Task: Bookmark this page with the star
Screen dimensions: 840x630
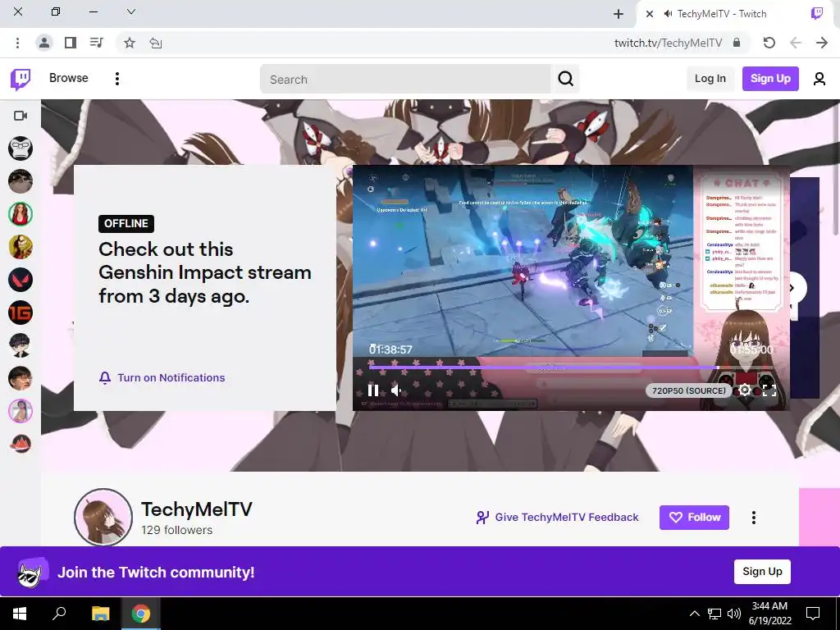Action: tap(130, 43)
